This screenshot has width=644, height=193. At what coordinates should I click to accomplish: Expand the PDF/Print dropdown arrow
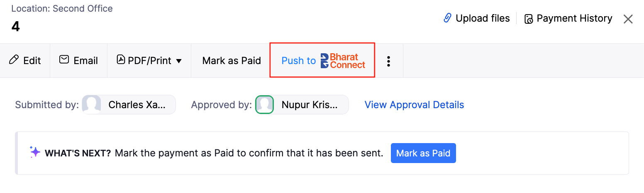click(179, 61)
